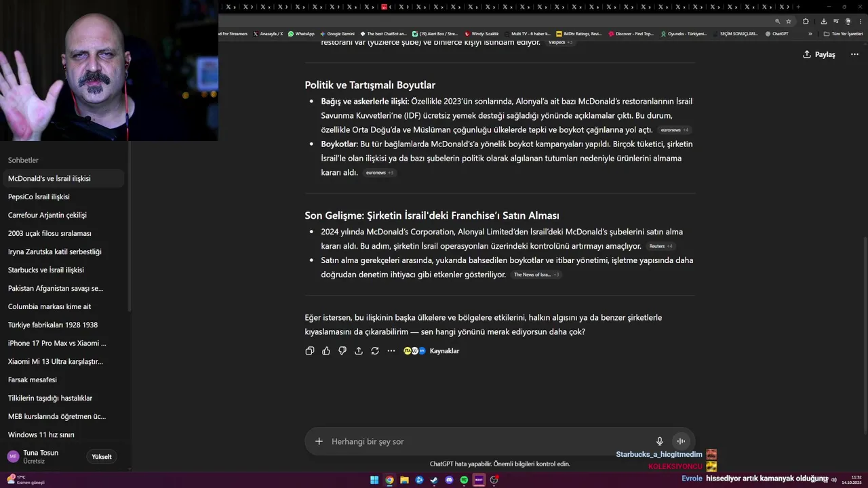Open 'Vikipedi +3' citation chip

coord(560,42)
